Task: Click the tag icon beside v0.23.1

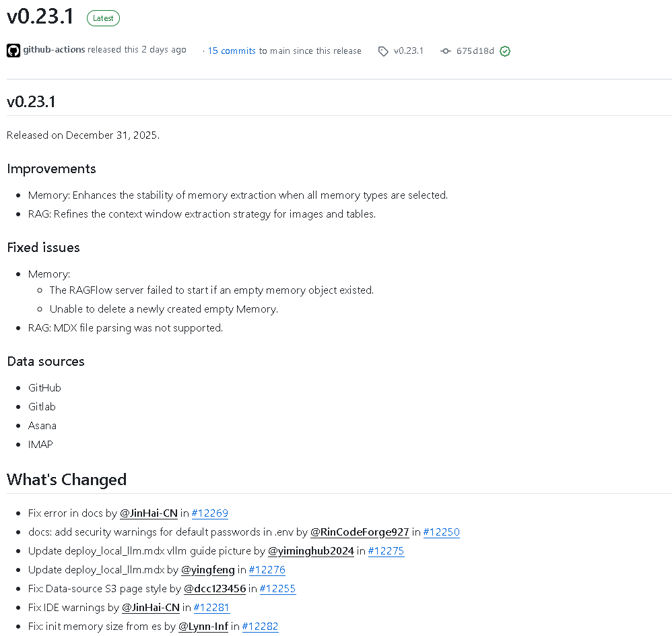Action: point(383,51)
